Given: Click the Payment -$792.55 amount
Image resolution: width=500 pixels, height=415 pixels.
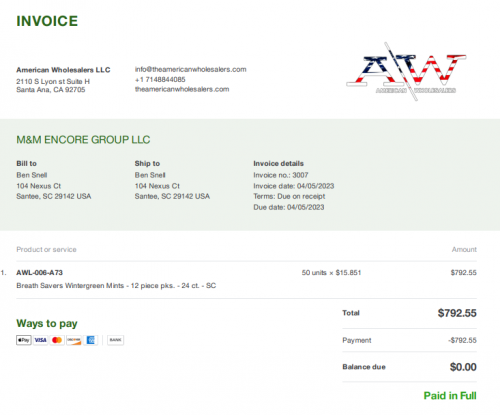Looking at the screenshot, I should 462,340.
